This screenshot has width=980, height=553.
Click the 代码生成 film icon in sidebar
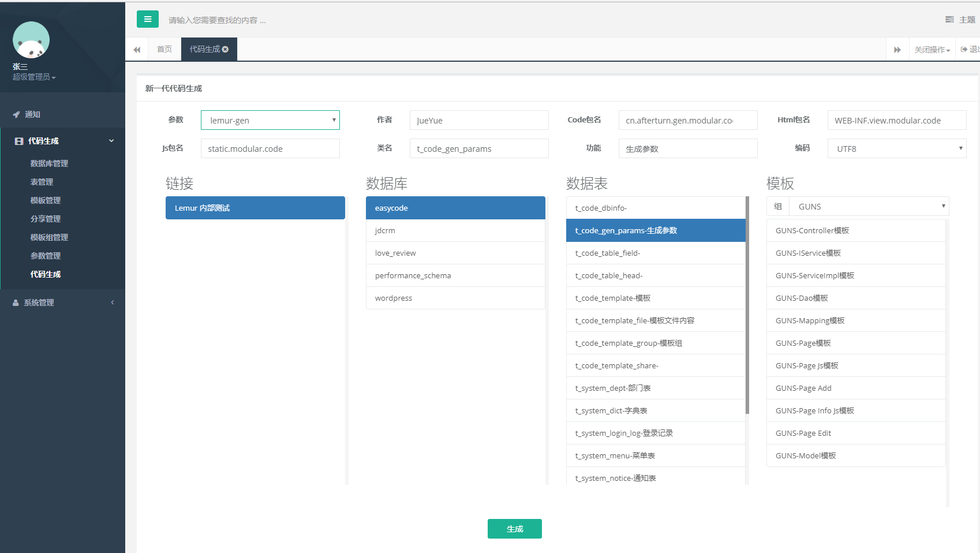19,141
